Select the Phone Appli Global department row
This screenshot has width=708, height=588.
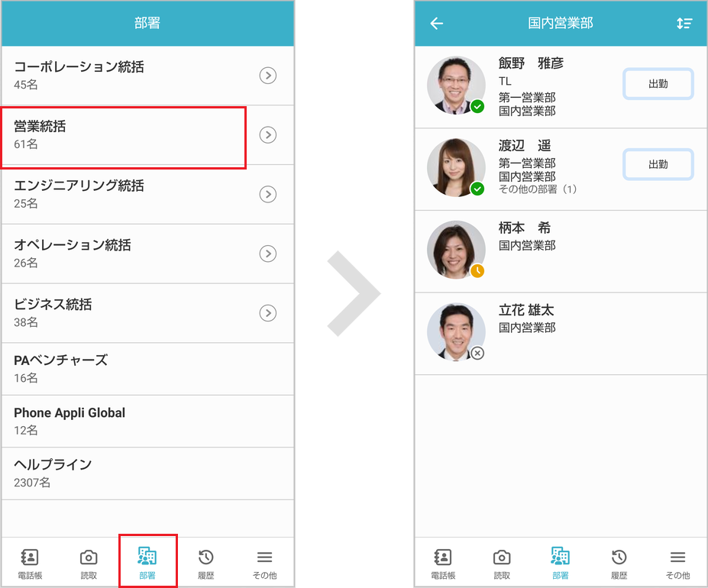pos(147,422)
